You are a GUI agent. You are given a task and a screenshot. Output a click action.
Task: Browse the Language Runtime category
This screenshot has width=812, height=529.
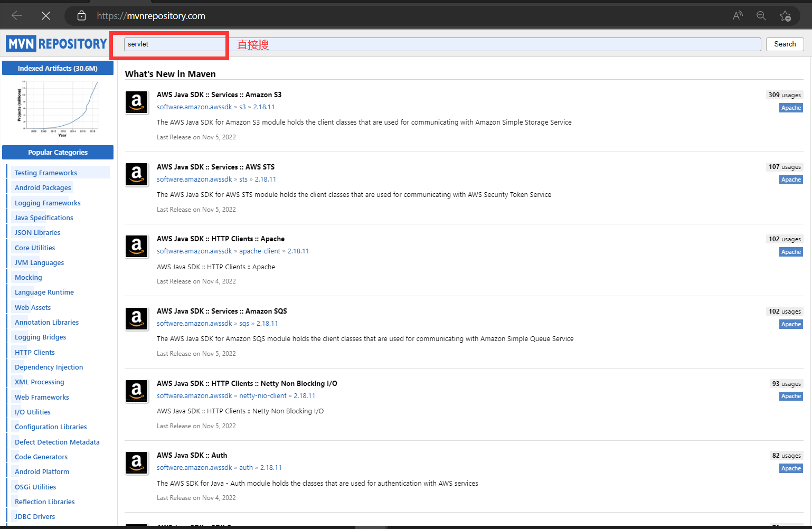coord(44,292)
